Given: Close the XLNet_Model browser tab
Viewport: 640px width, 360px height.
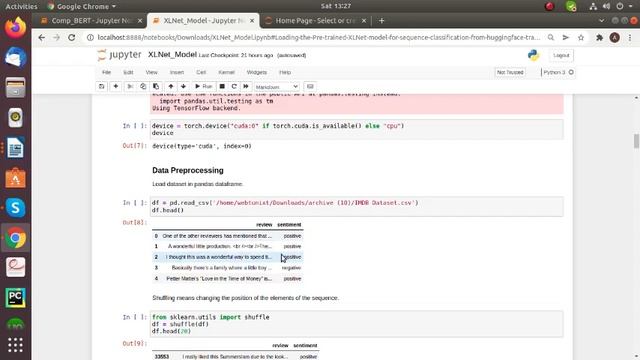Looking at the screenshot, I should coord(252,20).
